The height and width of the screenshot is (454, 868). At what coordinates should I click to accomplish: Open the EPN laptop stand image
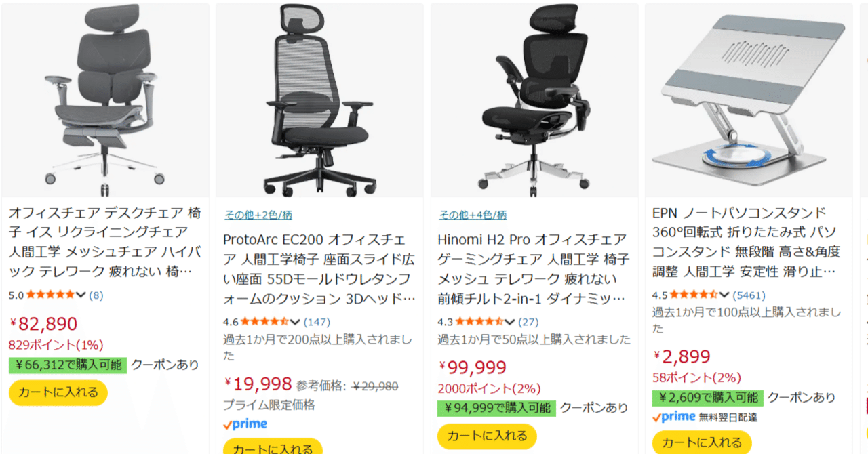click(x=749, y=100)
